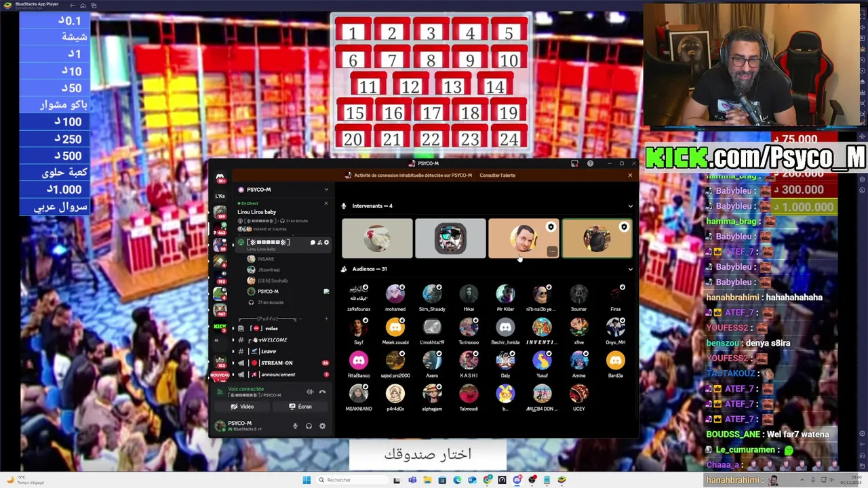Open audience member Melek zouabi's avatar

tap(395, 327)
